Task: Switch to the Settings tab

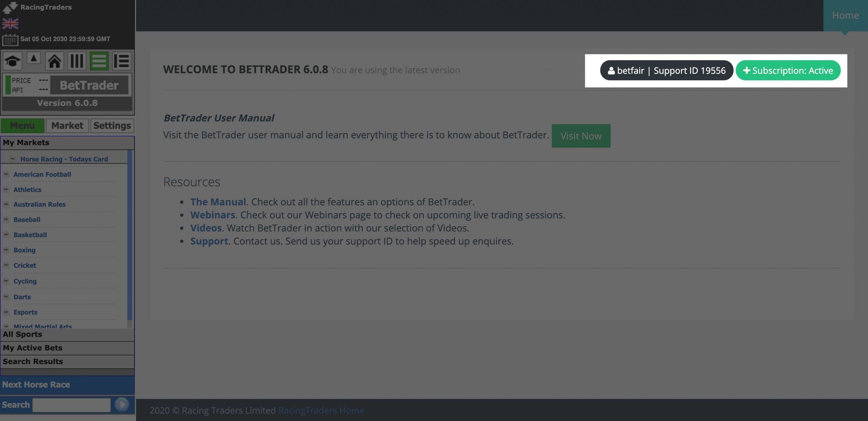Action: [x=112, y=126]
